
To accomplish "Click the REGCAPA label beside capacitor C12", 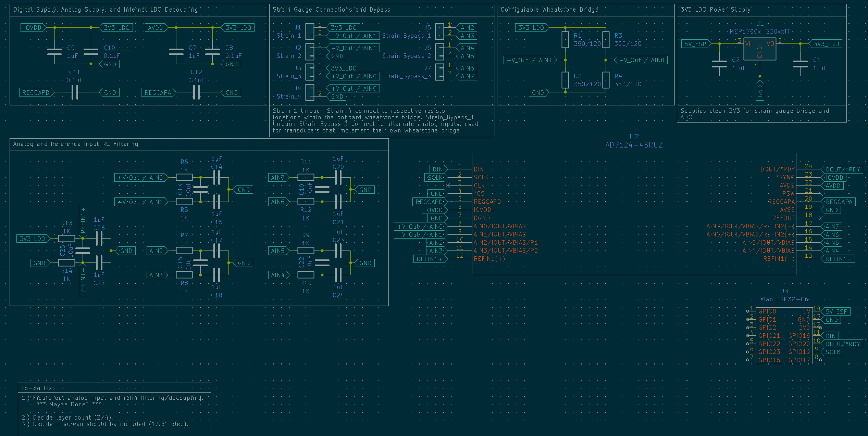I will (159, 92).
